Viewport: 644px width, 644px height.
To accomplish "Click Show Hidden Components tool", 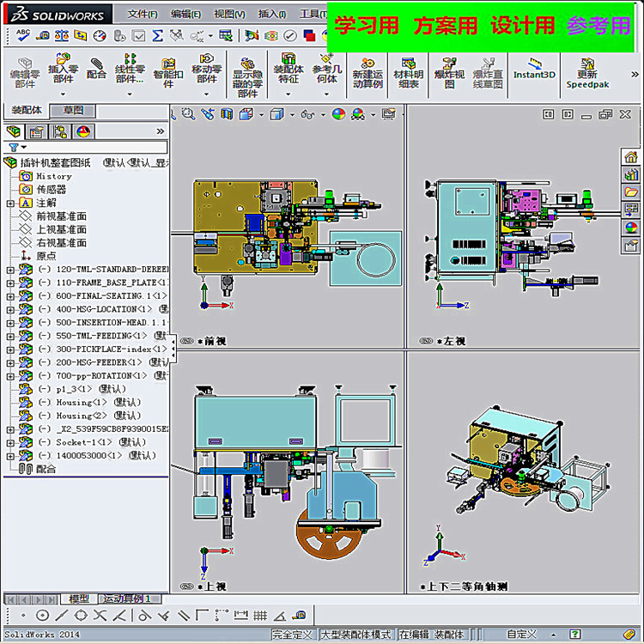I will (x=247, y=77).
